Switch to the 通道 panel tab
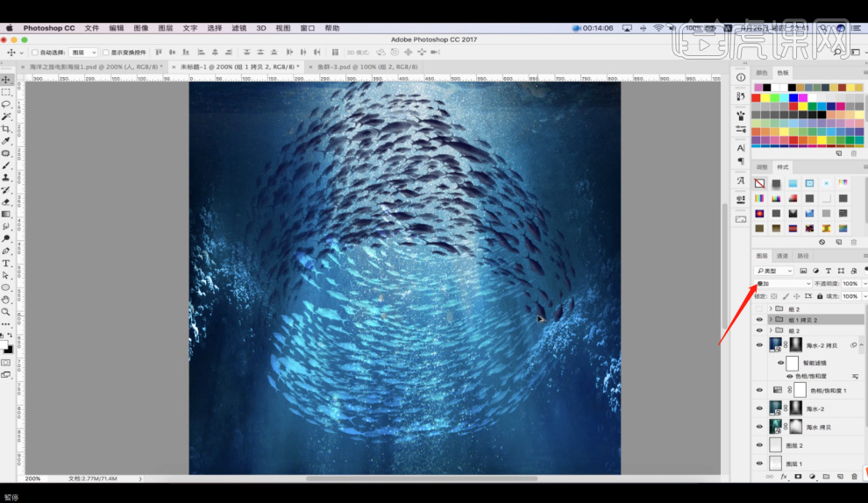This screenshot has width=868, height=503. [x=782, y=256]
